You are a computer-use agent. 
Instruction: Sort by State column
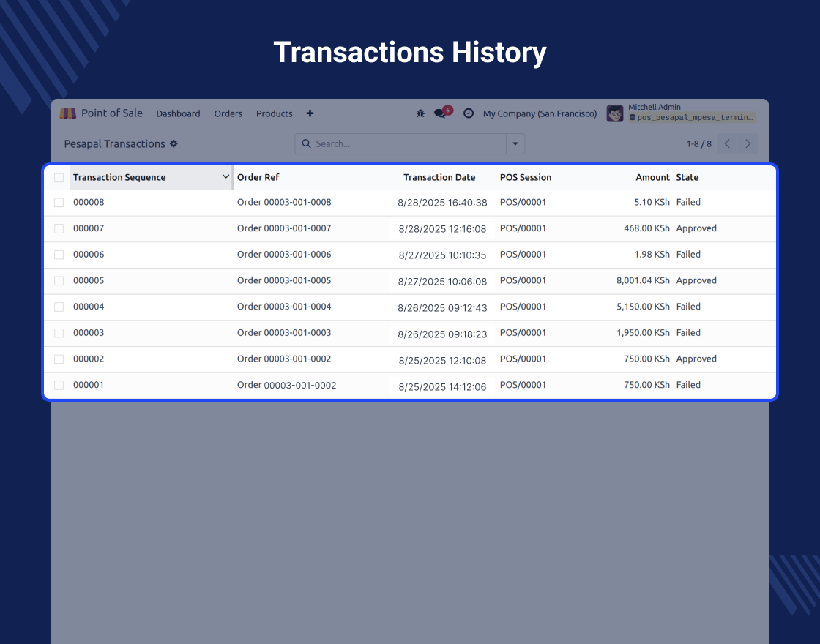point(687,177)
